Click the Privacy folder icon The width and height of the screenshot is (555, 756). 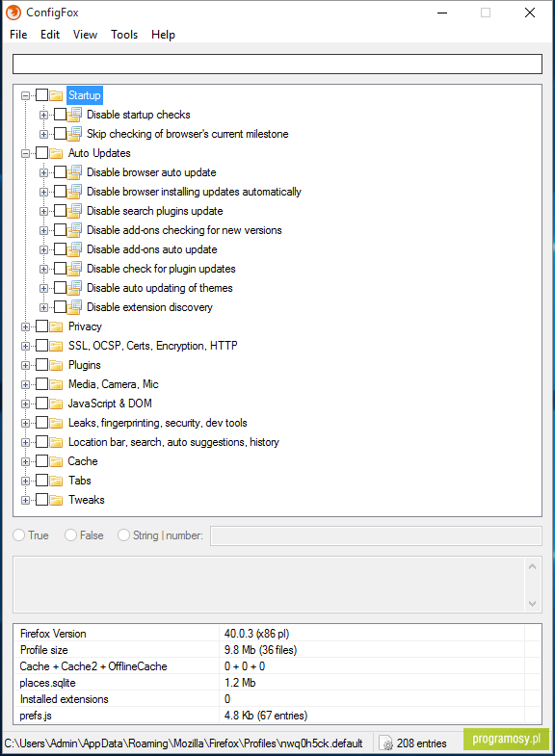57,326
